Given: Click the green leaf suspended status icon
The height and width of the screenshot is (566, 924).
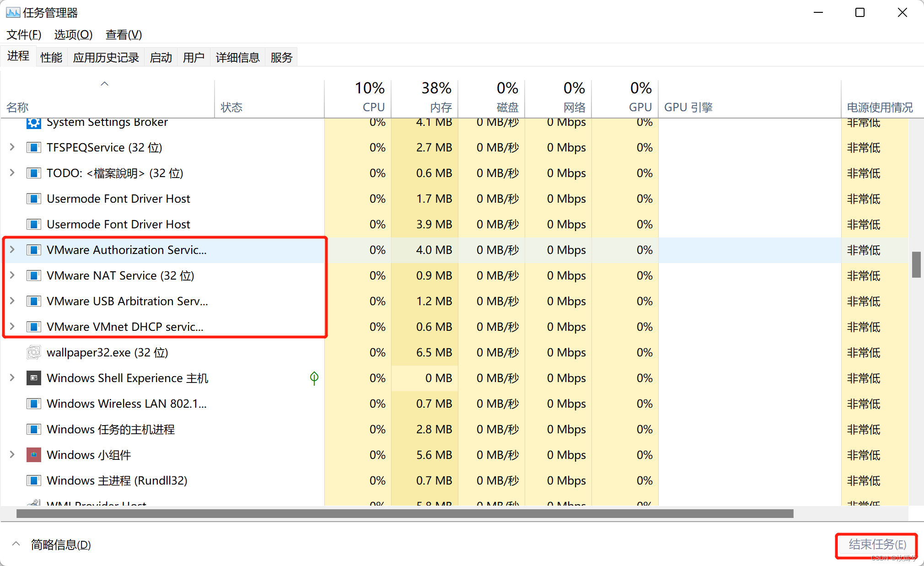Looking at the screenshot, I should tap(314, 378).
